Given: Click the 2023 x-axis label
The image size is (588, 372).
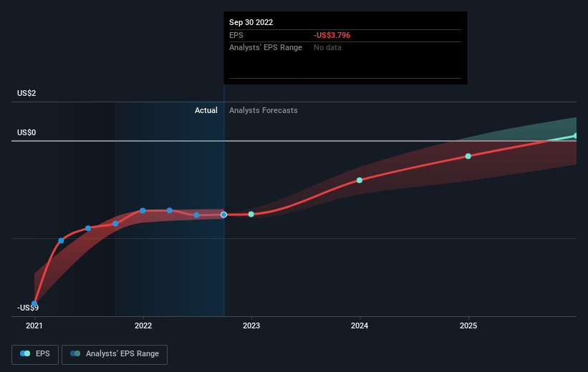Looking at the screenshot, I should 251,325.
